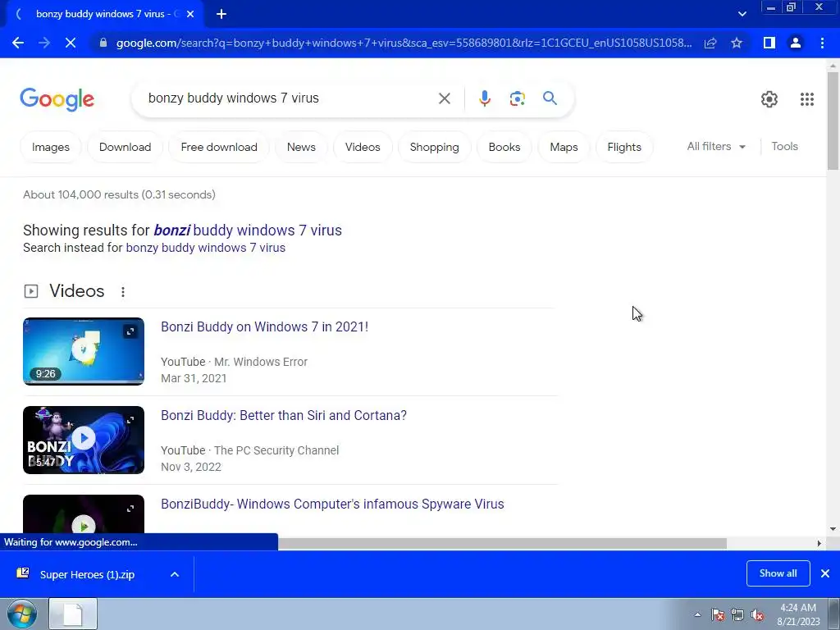
Task: Switch to Books results
Action: 504,147
